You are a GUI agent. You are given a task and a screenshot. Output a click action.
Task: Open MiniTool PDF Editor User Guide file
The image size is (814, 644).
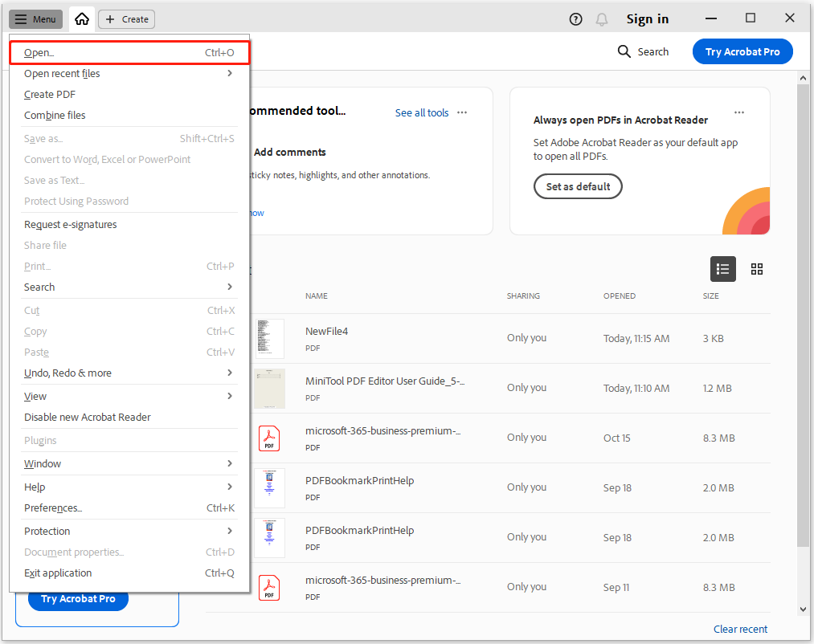pos(385,381)
